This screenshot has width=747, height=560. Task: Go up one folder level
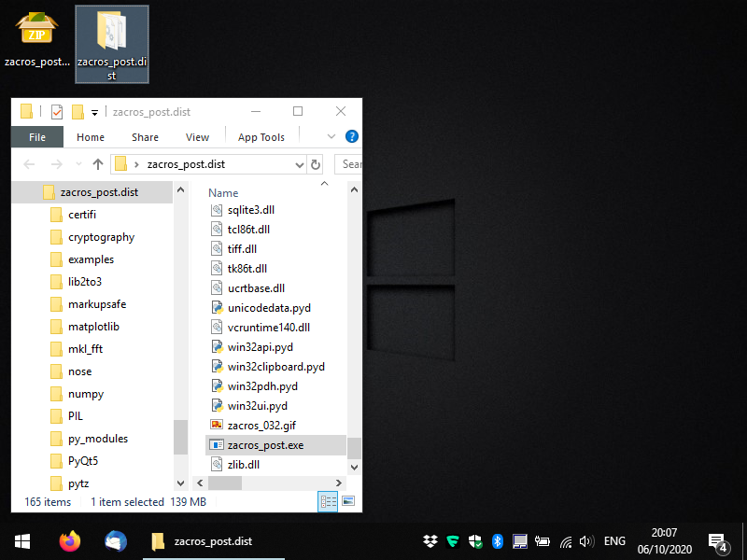pyautogui.click(x=97, y=164)
